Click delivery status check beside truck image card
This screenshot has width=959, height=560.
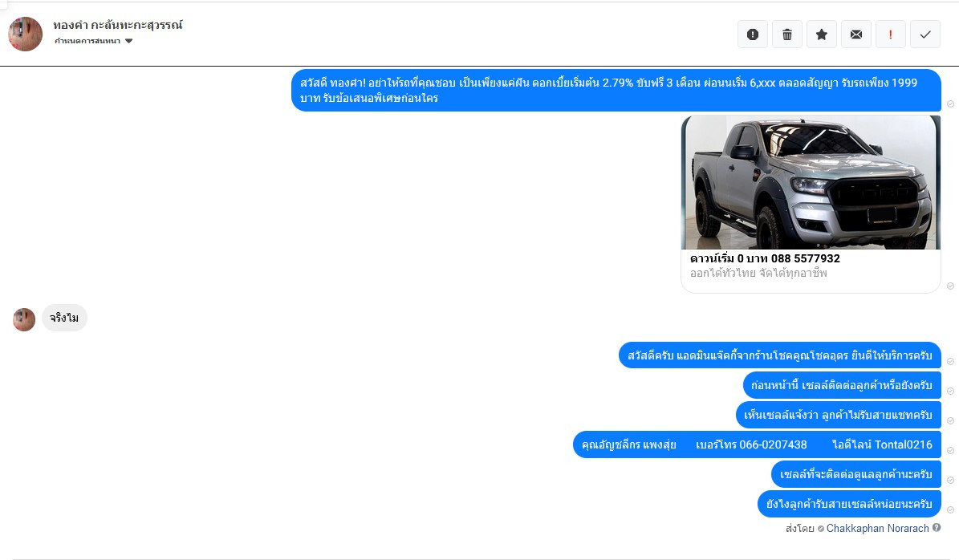coord(950,286)
